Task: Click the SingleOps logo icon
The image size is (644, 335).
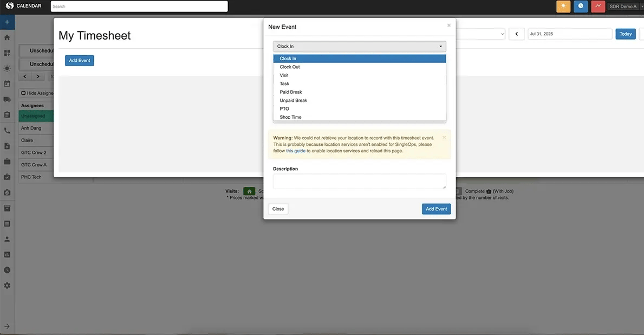Action: coord(9,6)
